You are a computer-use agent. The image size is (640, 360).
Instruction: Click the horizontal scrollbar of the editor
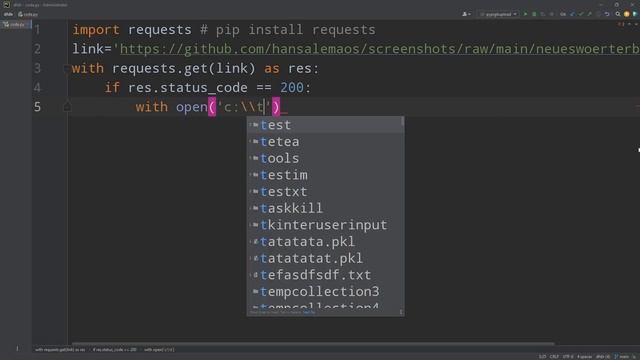pyautogui.click(x=313, y=344)
